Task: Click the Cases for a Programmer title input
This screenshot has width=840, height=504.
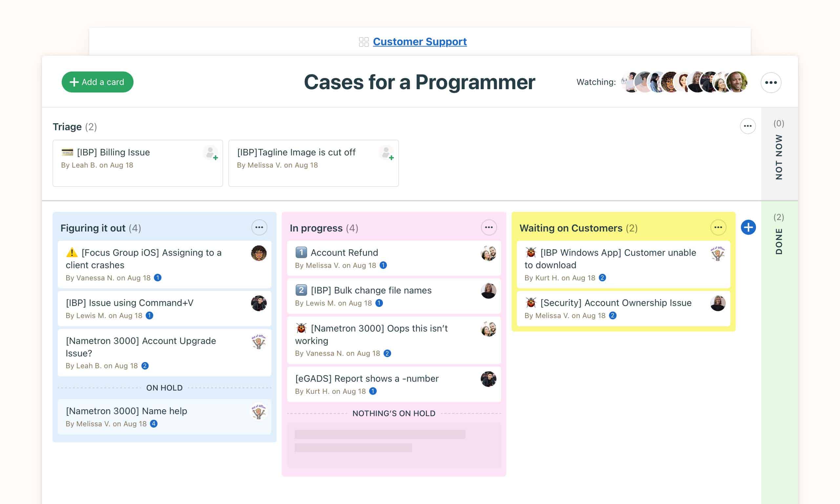Action: [x=419, y=82]
